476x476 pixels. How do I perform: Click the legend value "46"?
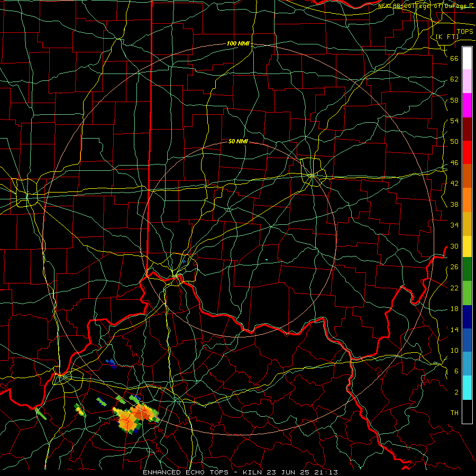pos(454,163)
